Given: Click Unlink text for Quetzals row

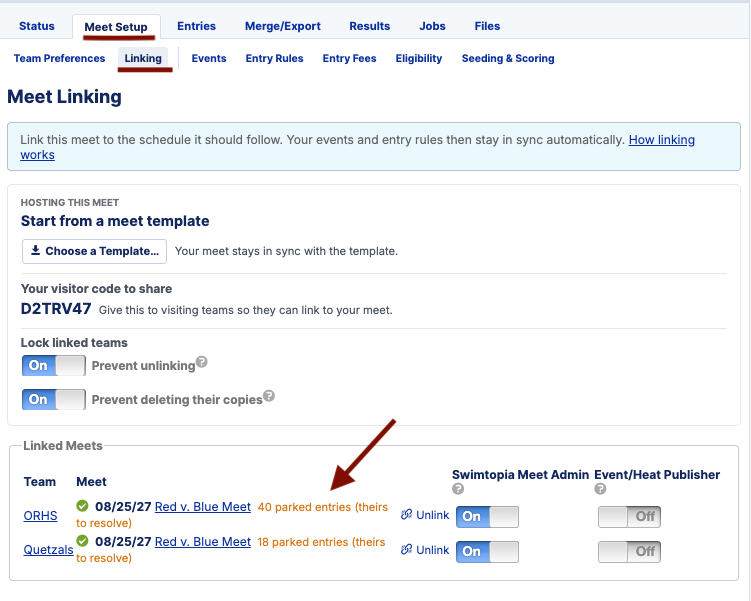Looking at the screenshot, I should 432,550.
